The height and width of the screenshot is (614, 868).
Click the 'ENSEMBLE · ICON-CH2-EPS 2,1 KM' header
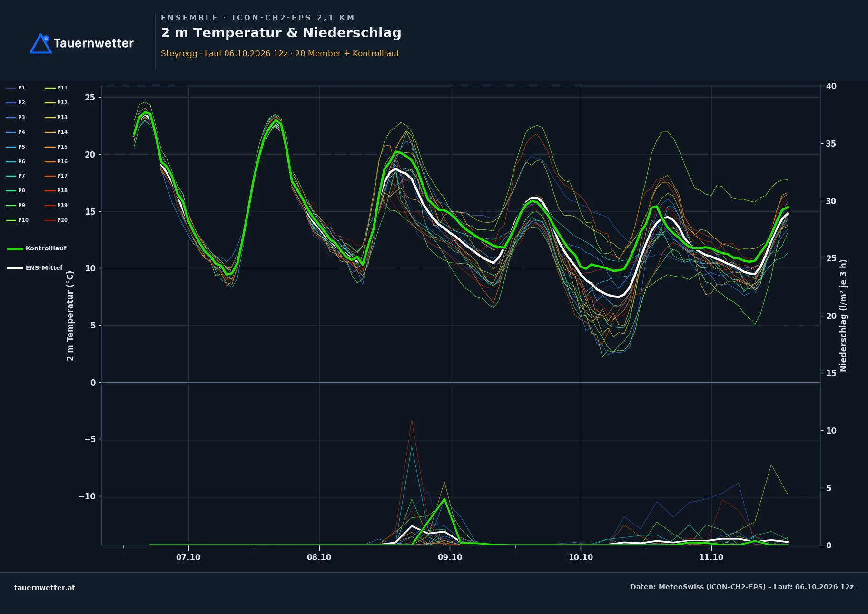(257, 18)
